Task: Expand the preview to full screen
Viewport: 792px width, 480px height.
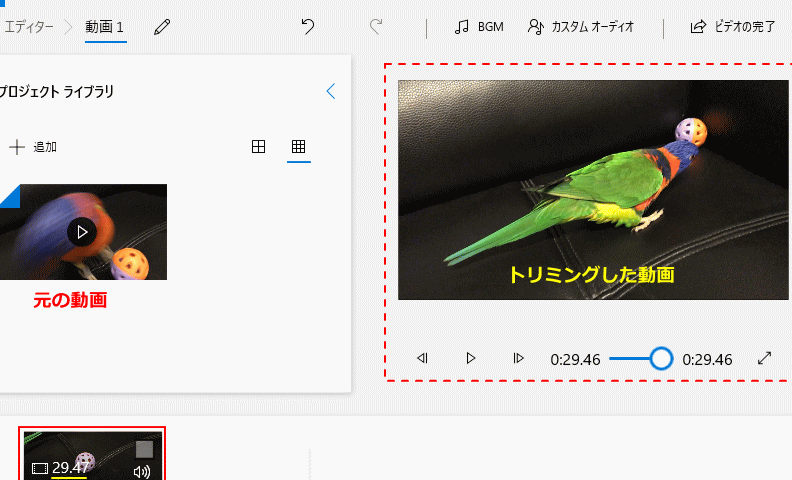Action: (765, 358)
